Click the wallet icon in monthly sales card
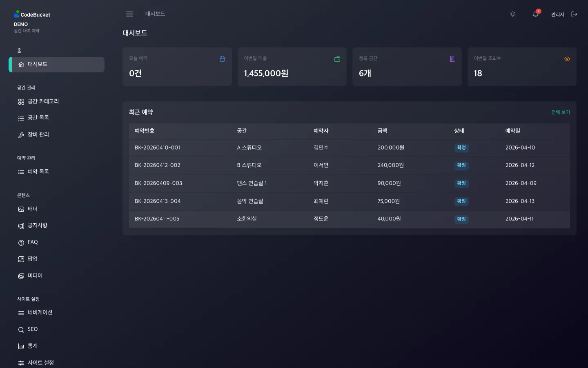 pyautogui.click(x=337, y=59)
